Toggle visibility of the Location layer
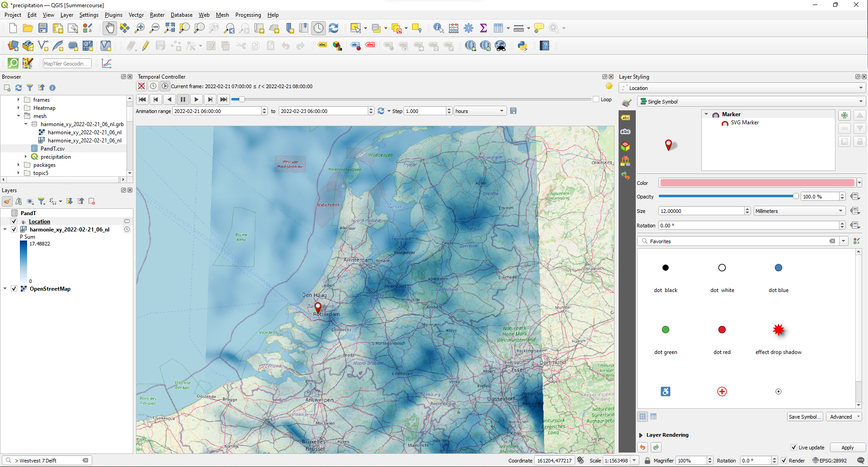The image size is (868, 467). 14,222
